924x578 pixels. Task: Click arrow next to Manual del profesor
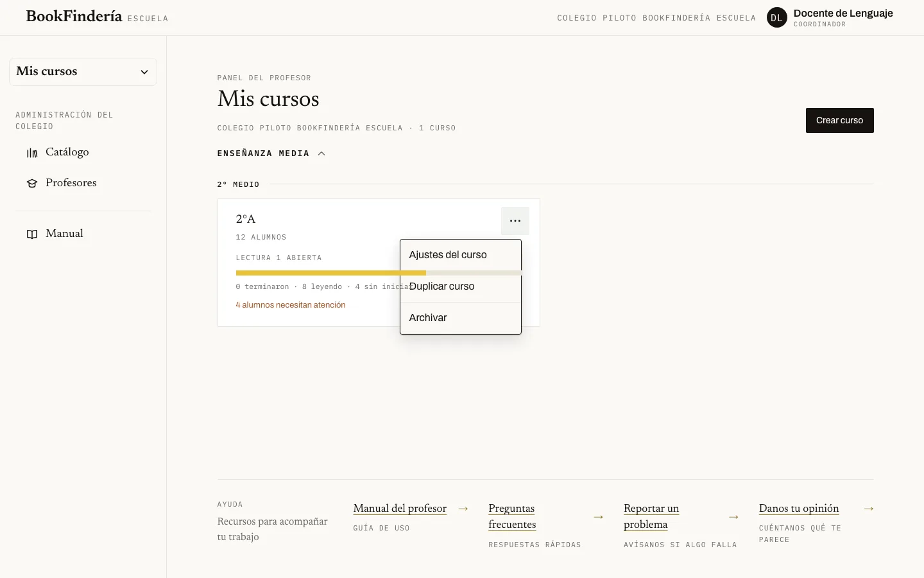point(463,509)
